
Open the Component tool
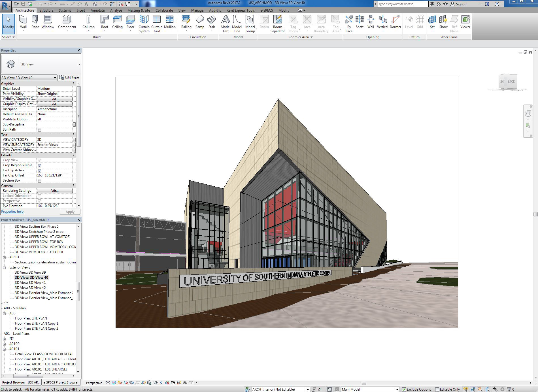click(67, 22)
